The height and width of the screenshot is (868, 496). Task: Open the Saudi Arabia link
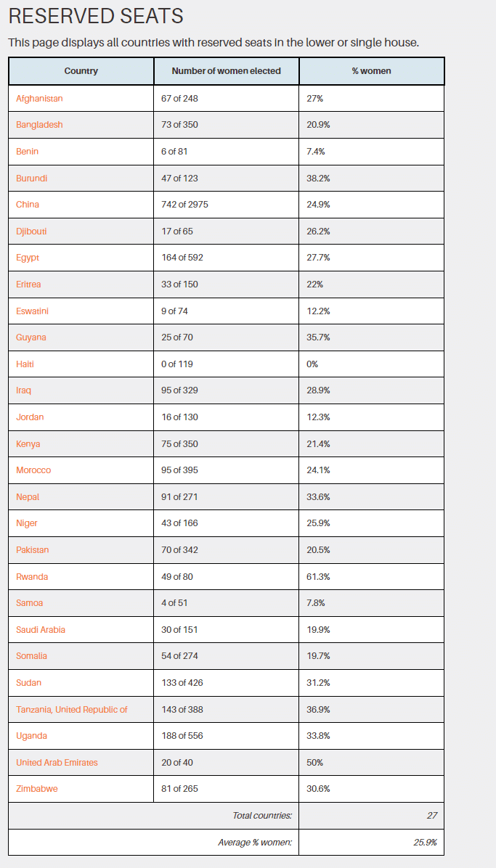[x=41, y=630]
